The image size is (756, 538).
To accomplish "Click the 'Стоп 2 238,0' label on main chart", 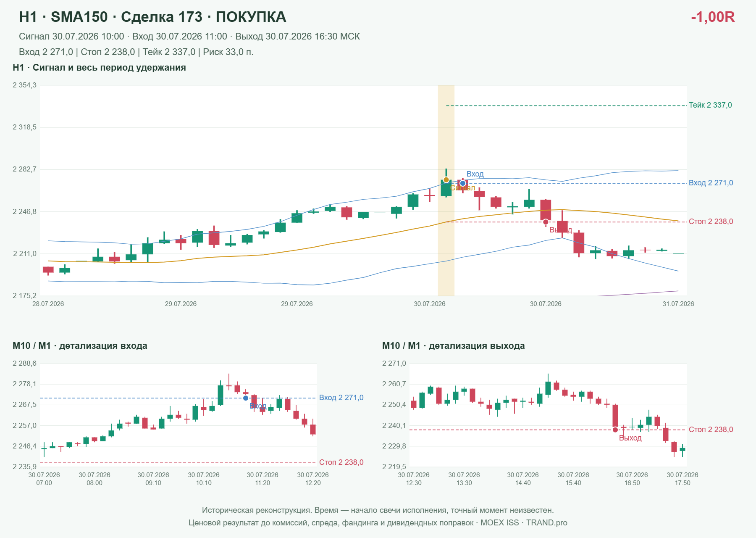I will [x=711, y=222].
